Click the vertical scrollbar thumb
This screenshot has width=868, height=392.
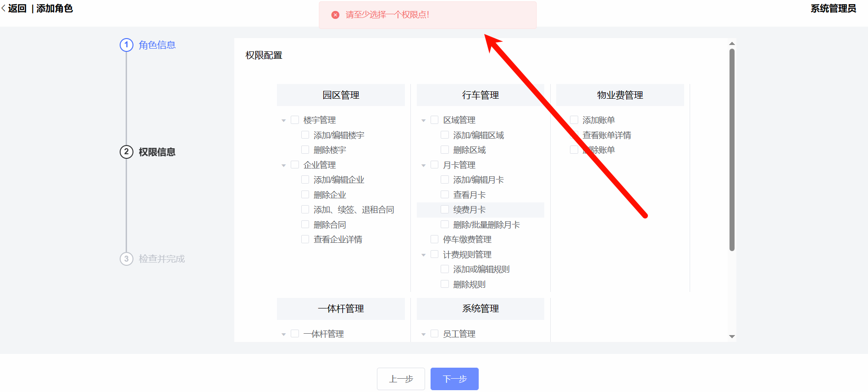(x=732, y=150)
